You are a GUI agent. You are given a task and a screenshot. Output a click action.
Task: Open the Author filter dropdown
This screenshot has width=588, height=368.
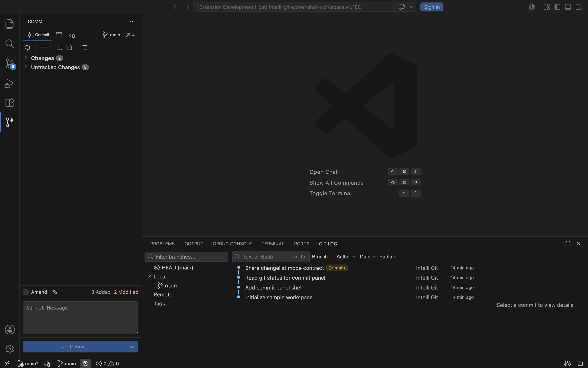coord(346,257)
